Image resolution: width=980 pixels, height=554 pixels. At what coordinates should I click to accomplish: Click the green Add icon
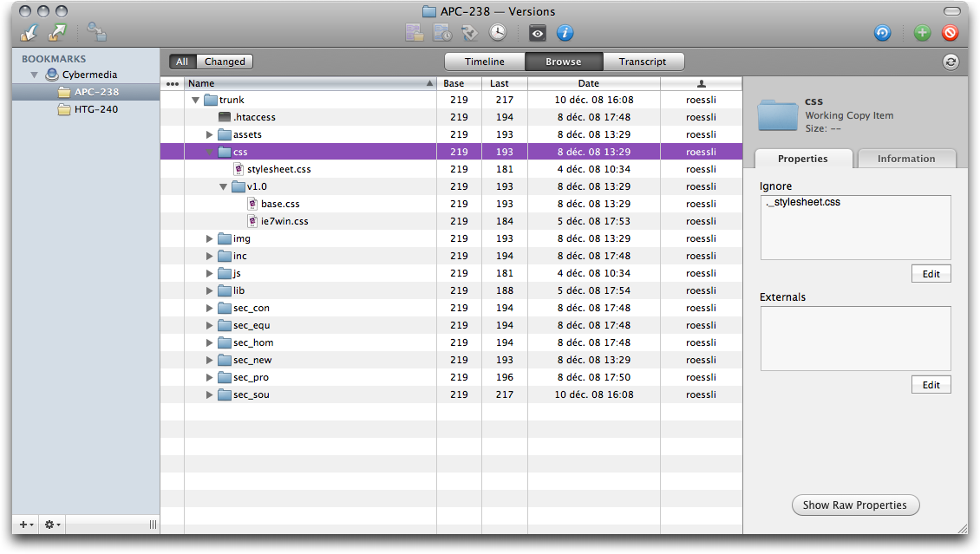(923, 32)
